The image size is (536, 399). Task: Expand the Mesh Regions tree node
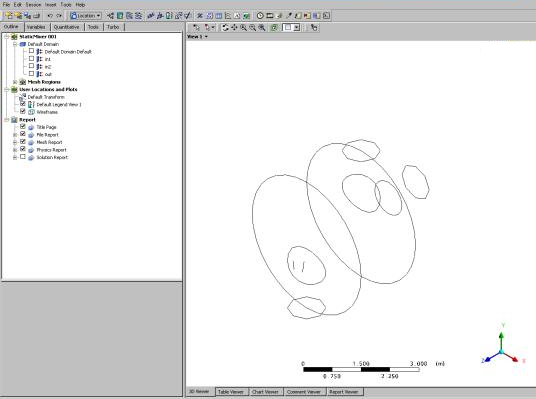[15, 82]
